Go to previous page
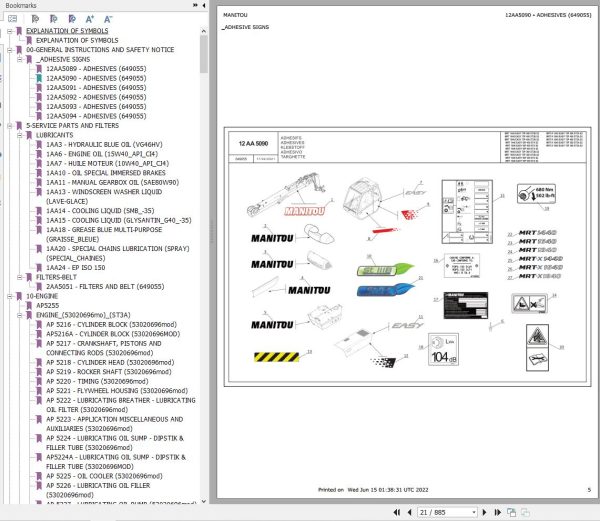This screenshot has height=521, width=600. pyautogui.click(x=409, y=512)
